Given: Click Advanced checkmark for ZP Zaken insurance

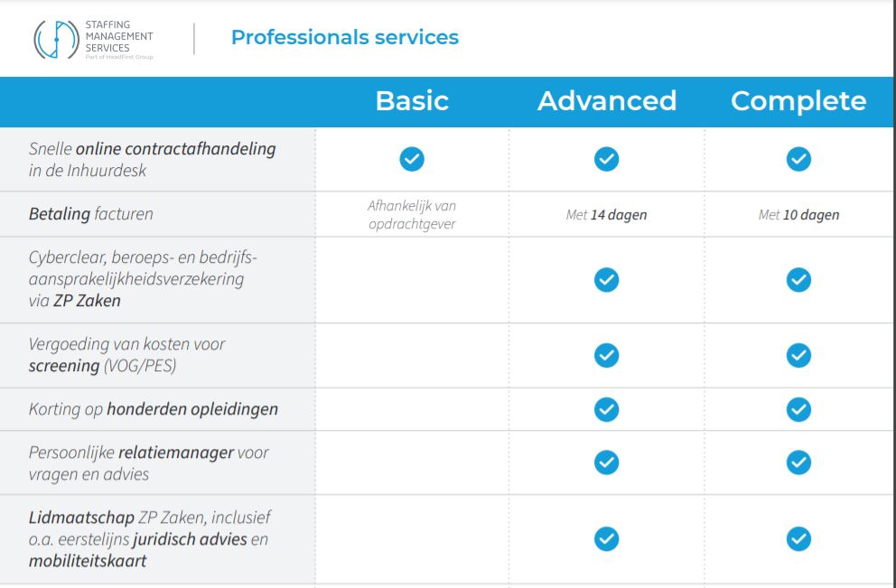Looking at the screenshot, I should tap(606, 280).
